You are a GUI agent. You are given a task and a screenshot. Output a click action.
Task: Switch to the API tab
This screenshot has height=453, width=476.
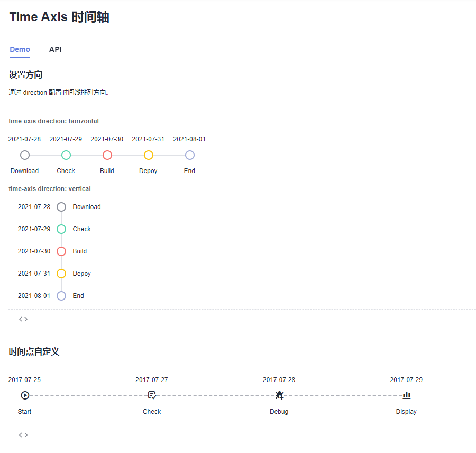(55, 49)
